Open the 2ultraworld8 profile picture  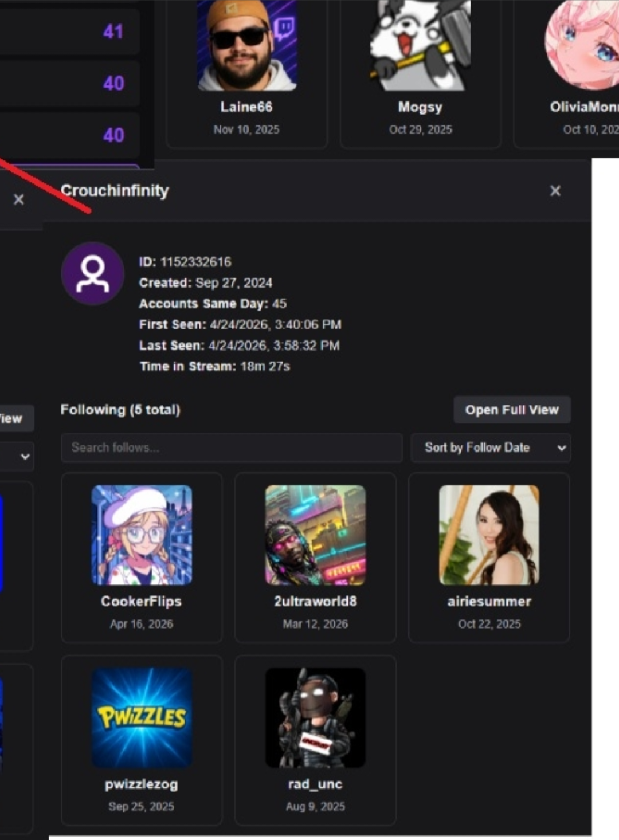click(315, 535)
